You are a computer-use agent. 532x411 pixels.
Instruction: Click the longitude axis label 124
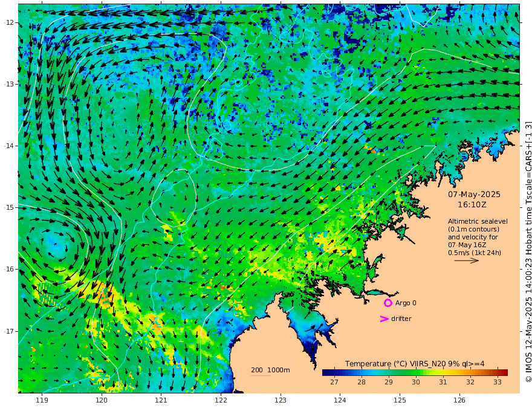(x=340, y=401)
